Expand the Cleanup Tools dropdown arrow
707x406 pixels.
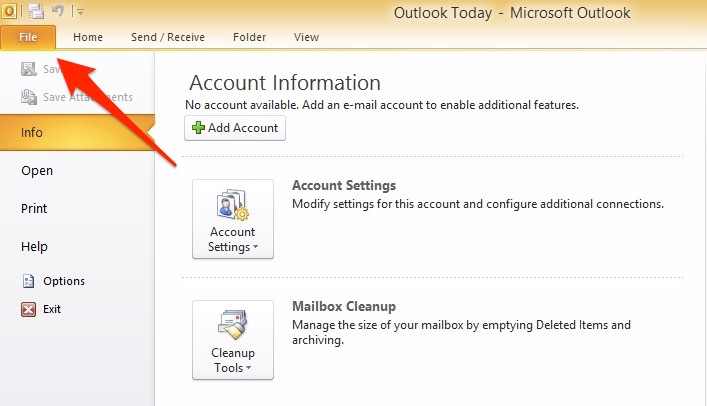click(248, 368)
